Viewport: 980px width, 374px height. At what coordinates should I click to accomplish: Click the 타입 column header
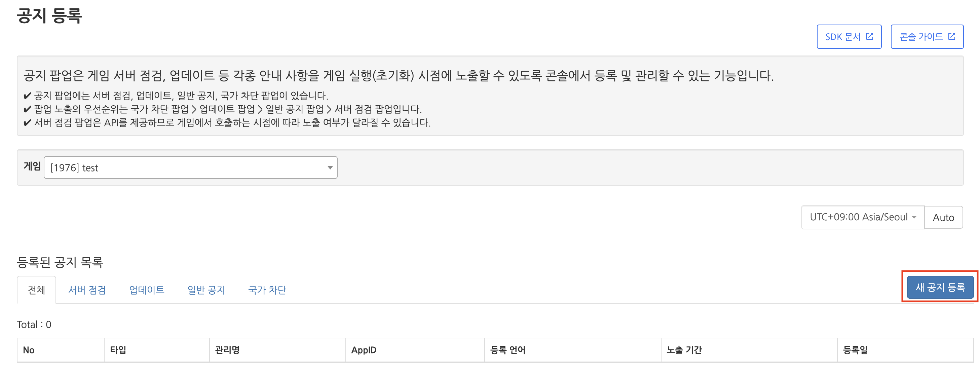coord(118,350)
